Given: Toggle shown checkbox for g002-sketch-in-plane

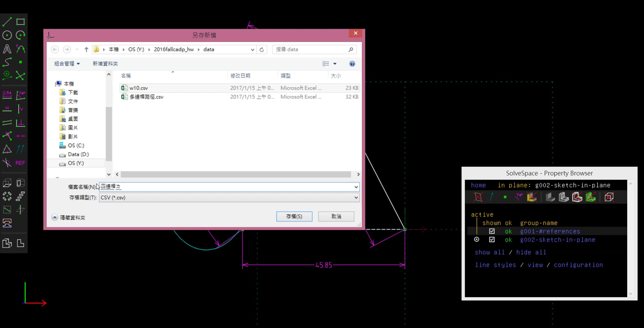Looking at the screenshot, I should [492, 239].
